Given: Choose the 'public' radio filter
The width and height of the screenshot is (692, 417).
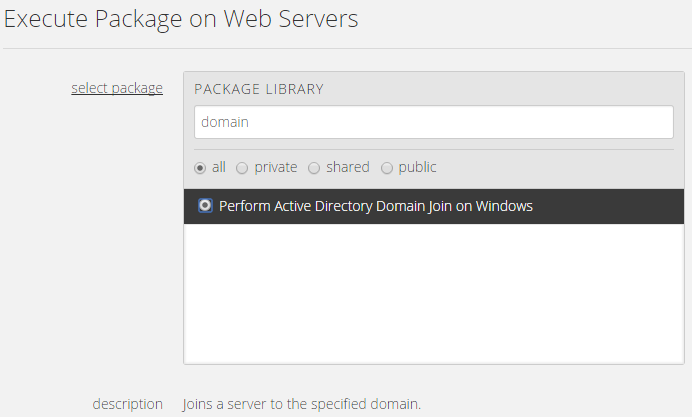Looking at the screenshot, I should point(387,168).
